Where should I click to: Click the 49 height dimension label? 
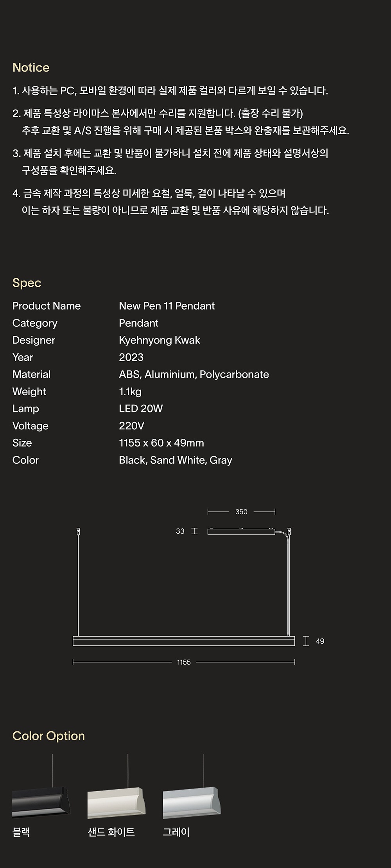[320, 641]
